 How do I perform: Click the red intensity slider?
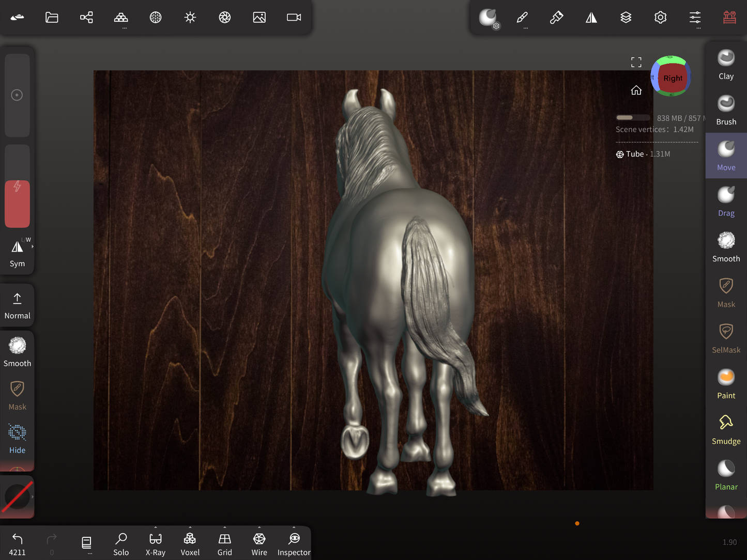click(17, 204)
